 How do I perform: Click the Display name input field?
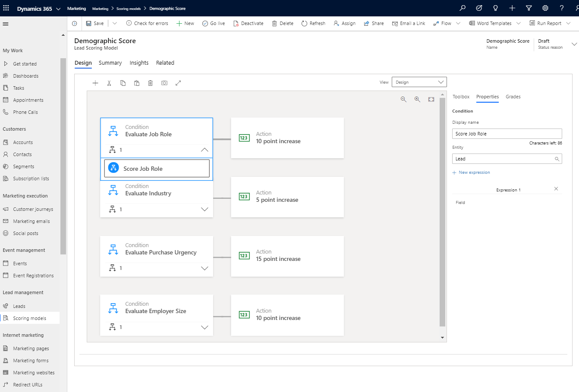click(507, 134)
